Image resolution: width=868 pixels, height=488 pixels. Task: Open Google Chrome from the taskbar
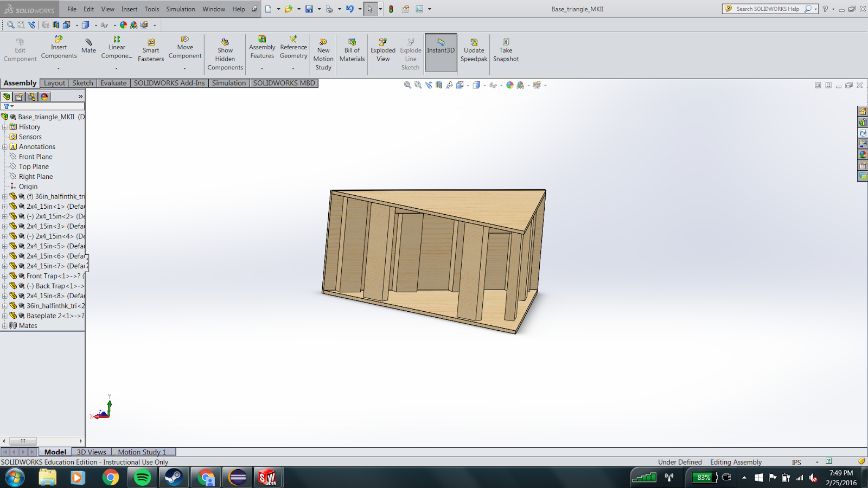111,477
